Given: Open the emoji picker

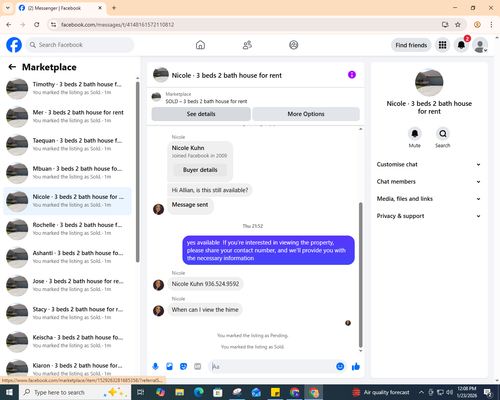Looking at the screenshot, I should (340, 367).
